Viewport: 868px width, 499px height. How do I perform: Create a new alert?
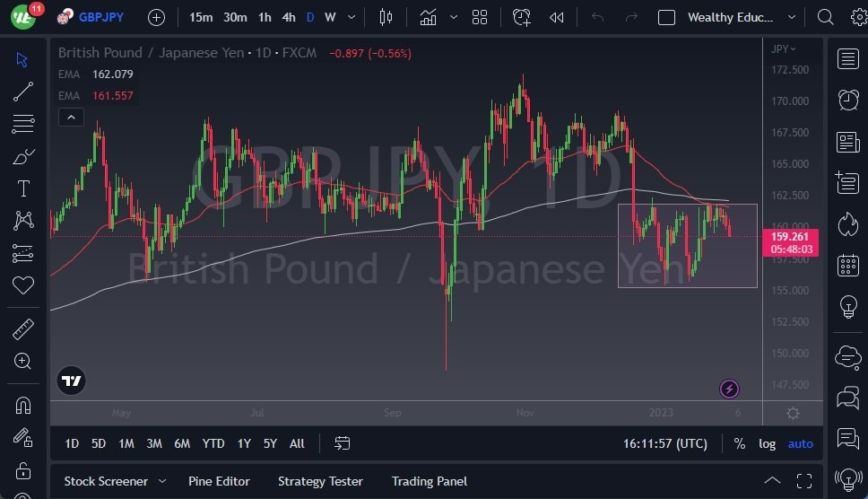(522, 18)
